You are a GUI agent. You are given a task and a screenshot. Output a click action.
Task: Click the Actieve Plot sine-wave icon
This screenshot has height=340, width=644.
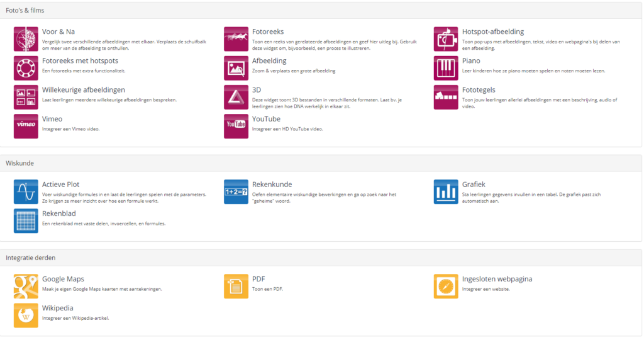(x=26, y=191)
